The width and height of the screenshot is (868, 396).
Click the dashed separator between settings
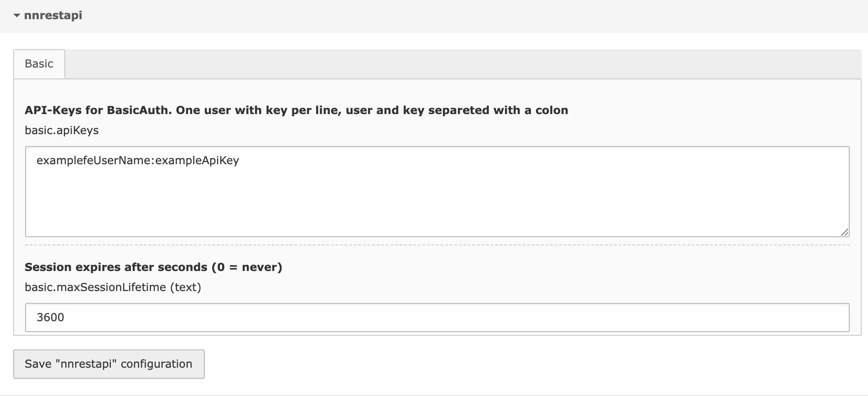click(x=437, y=245)
